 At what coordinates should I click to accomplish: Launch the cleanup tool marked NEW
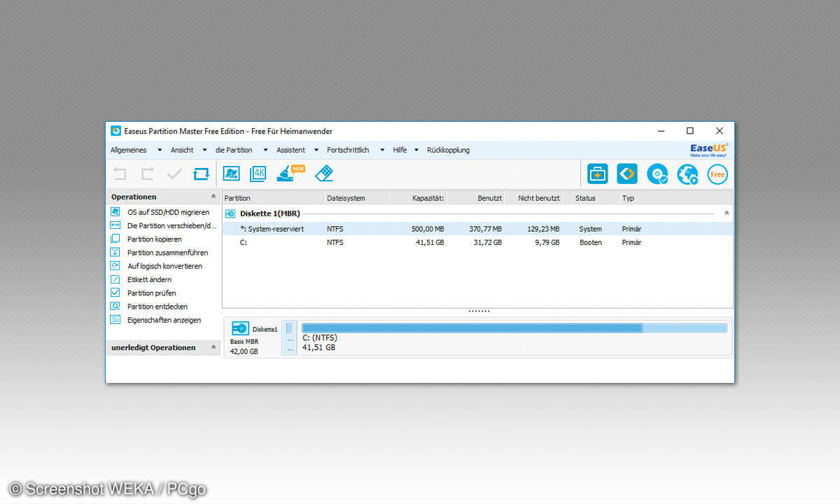(290, 173)
